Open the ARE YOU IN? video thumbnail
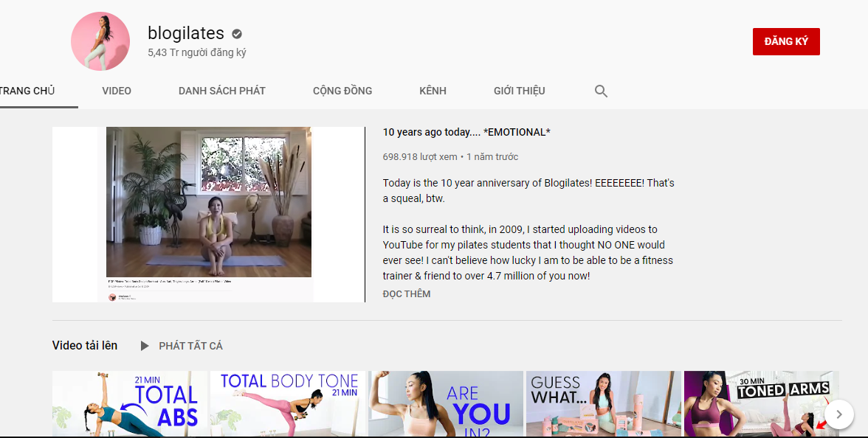 [446, 404]
